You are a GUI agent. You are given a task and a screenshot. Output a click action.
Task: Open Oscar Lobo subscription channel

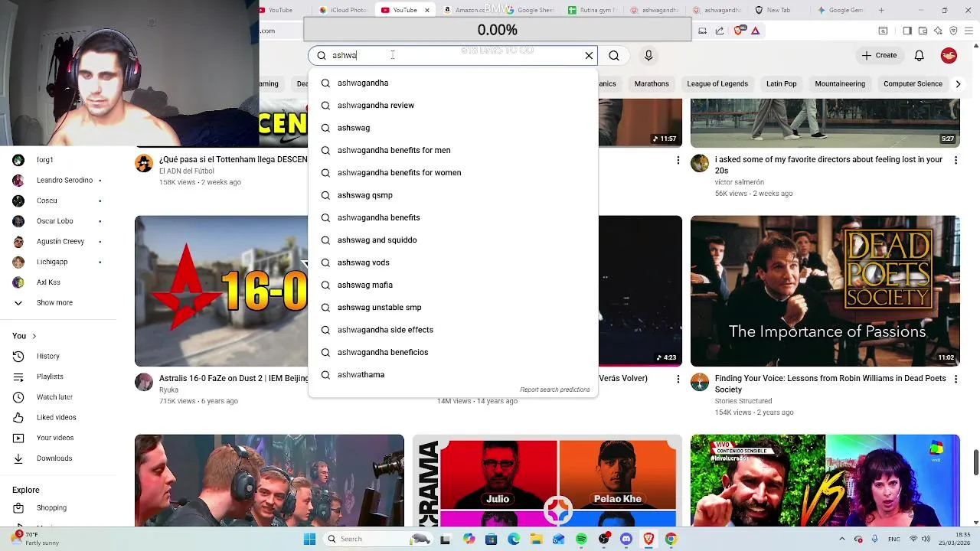(54, 221)
